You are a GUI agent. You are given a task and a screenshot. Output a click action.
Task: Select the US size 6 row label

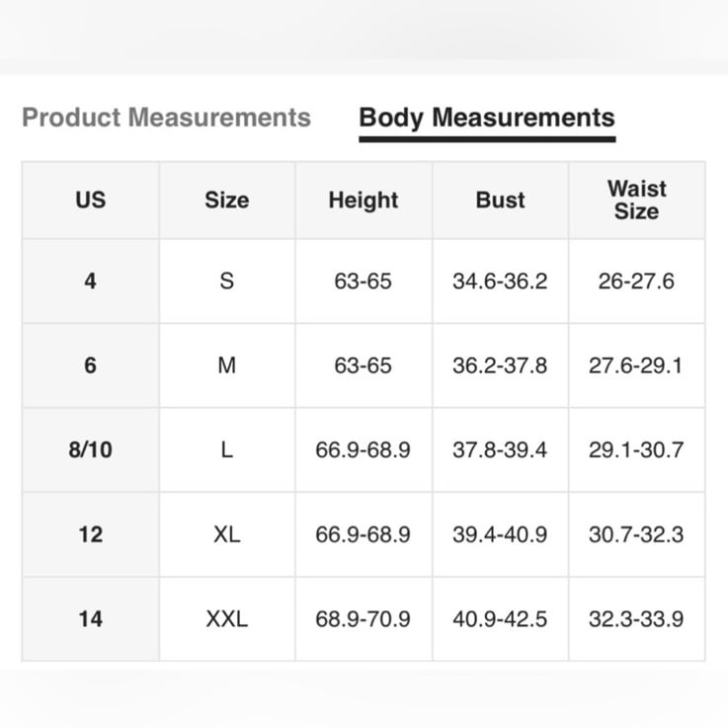pos(91,365)
